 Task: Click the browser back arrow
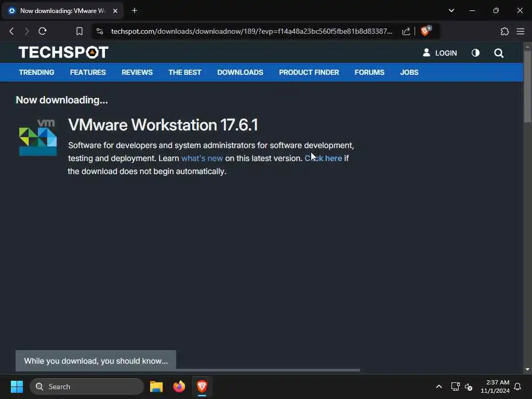coord(11,31)
